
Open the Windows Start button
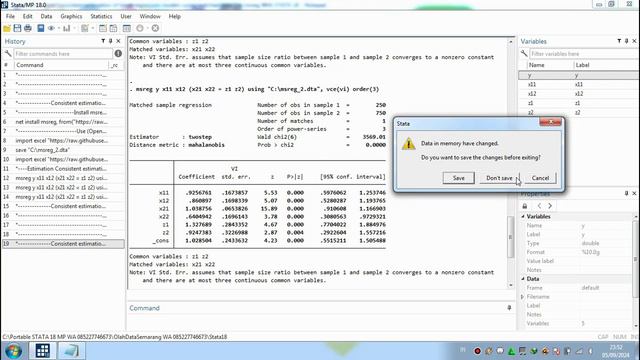click(13, 351)
